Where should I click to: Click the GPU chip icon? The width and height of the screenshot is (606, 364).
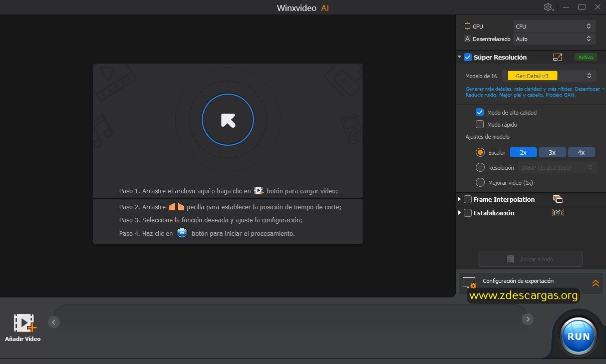(x=467, y=26)
